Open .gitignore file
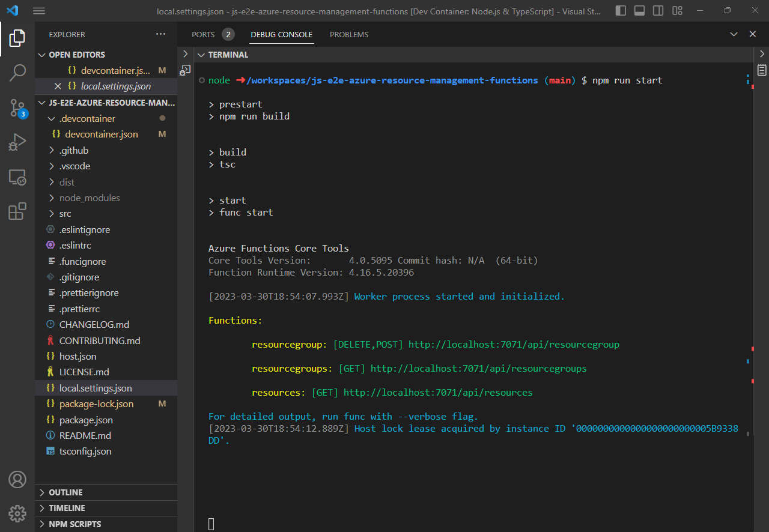The image size is (769, 532). click(106, 277)
